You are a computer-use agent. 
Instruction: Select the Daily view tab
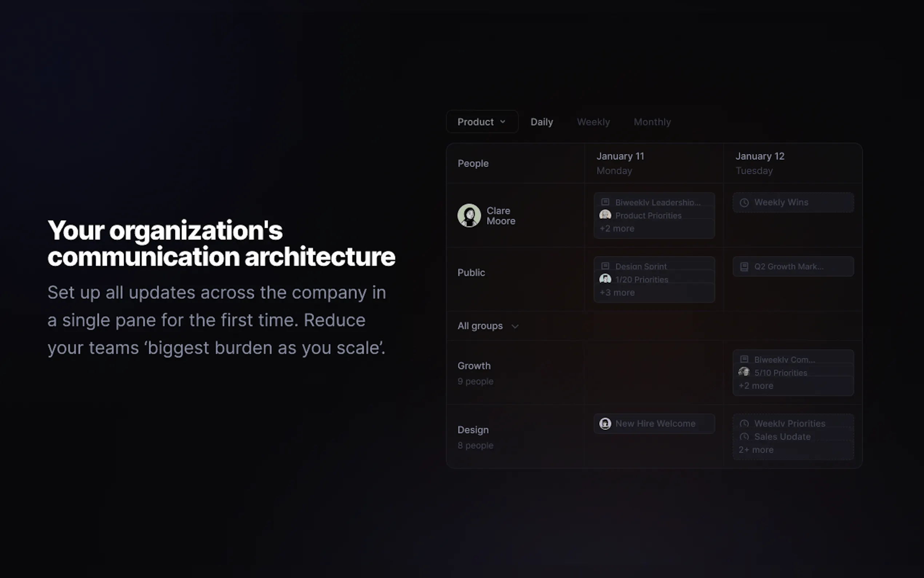click(542, 122)
